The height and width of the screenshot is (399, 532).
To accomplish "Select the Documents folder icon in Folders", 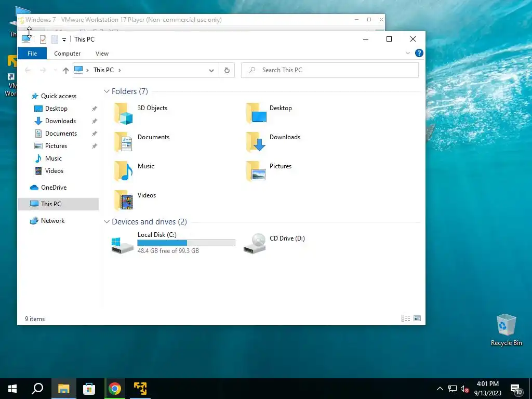I will (124, 142).
